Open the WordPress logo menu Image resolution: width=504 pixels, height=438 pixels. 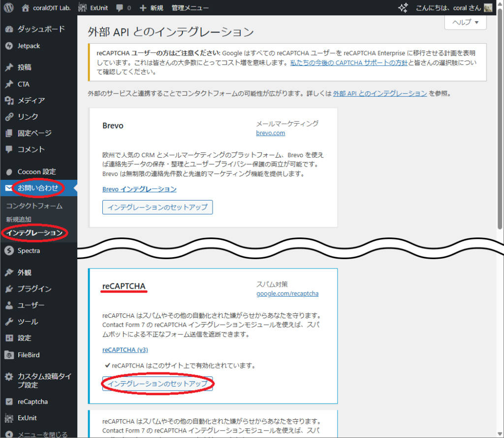coord(9,8)
